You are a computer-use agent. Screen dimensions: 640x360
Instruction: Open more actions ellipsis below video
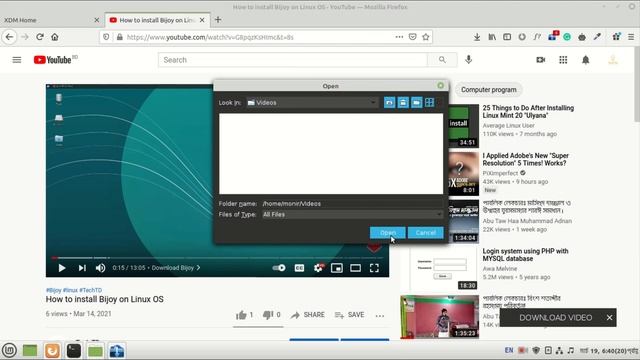380,315
